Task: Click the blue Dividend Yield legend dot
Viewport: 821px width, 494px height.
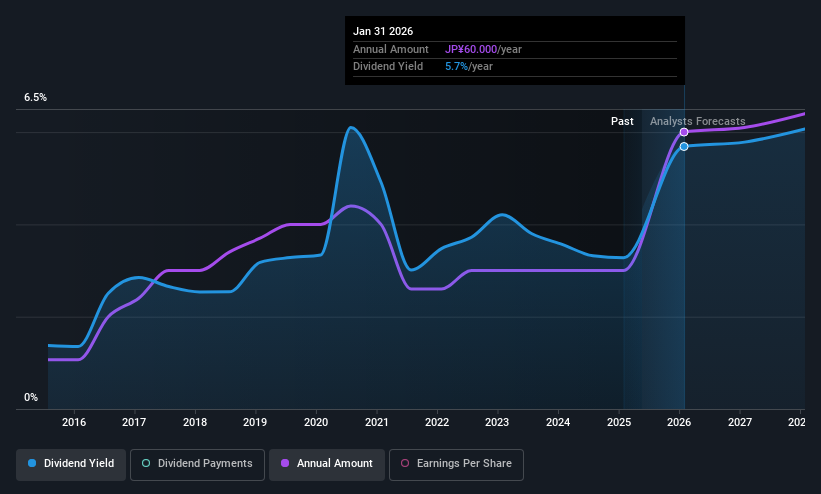Action: click(x=32, y=463)
